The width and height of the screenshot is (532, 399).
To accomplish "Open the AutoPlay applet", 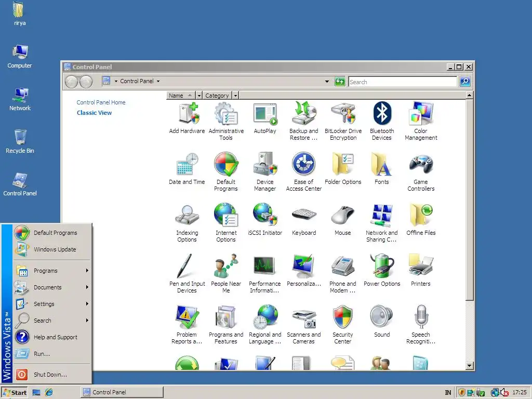I will click(265, 118).
